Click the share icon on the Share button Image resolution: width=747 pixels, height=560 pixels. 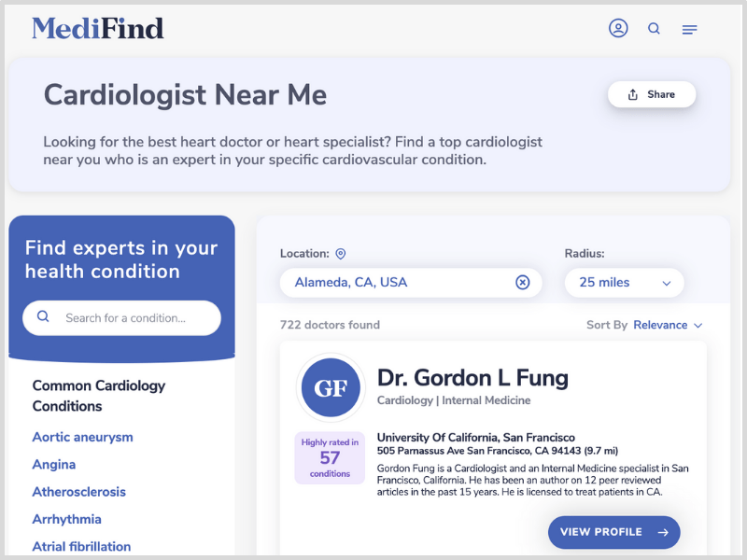[x=632, y=94]
